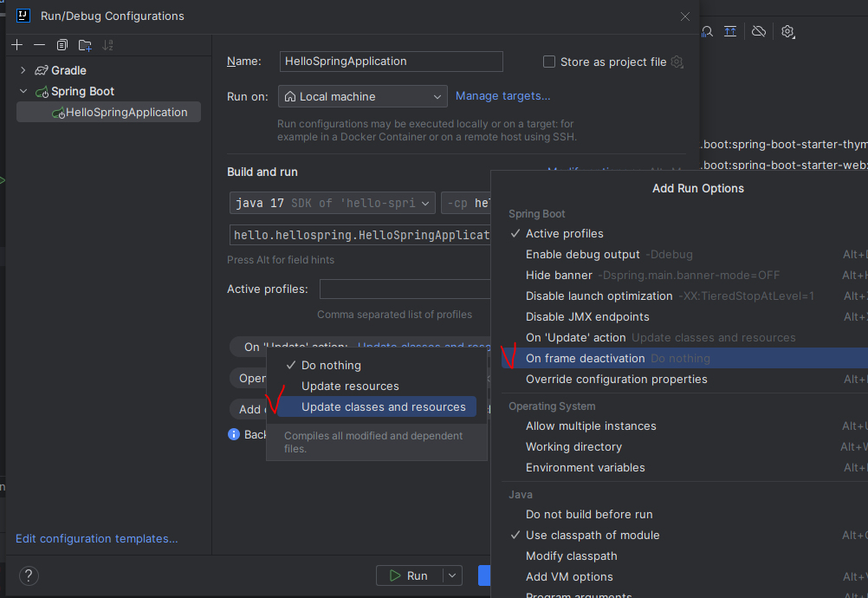Expand the Gradle node in the configuration tree

[23, 70]
